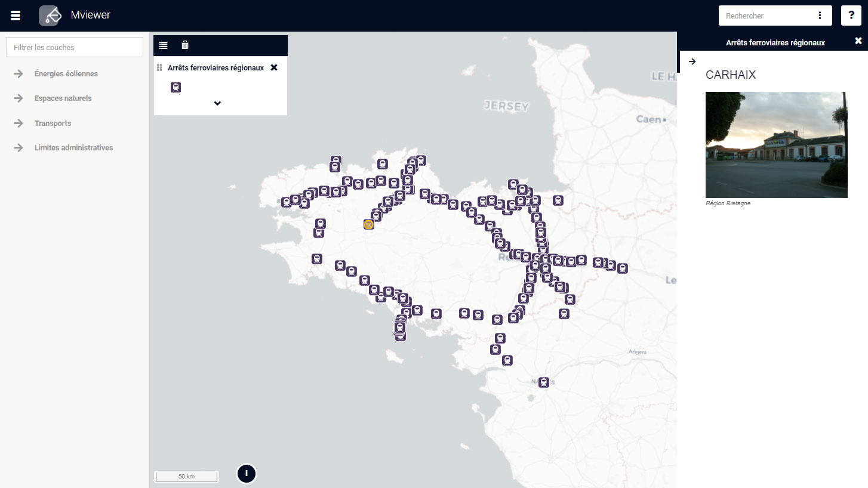Expand the Énergies éoliennes theme
Image resolution: width=868 pixels, height=488 pixels.
point(66,74)
